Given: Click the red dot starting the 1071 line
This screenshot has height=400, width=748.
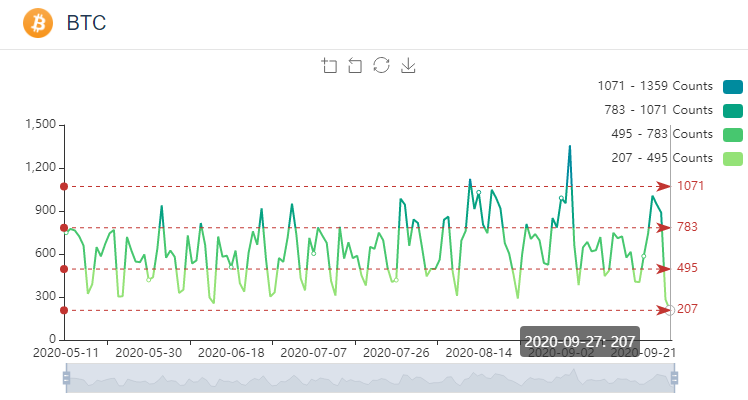Looking at the screenshot, I should (64, 186).
